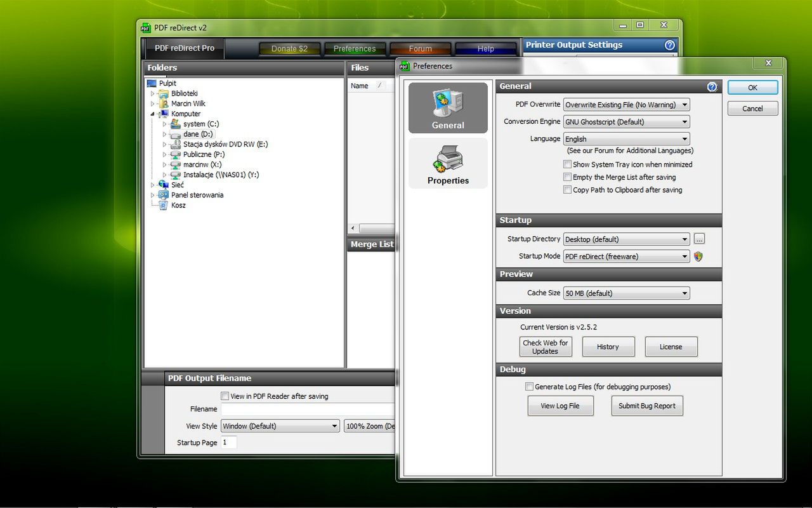Image resolution: width=812 pixels, height=508 pixels.
Task: Open the Forum tab
Action: (x=420, y=49)
